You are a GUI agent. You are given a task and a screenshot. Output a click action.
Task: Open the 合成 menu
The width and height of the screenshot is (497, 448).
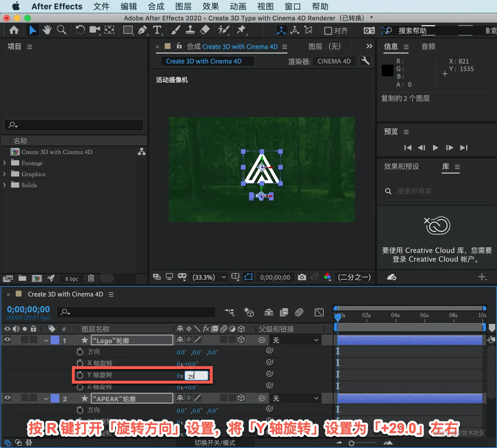pos(156,7)
